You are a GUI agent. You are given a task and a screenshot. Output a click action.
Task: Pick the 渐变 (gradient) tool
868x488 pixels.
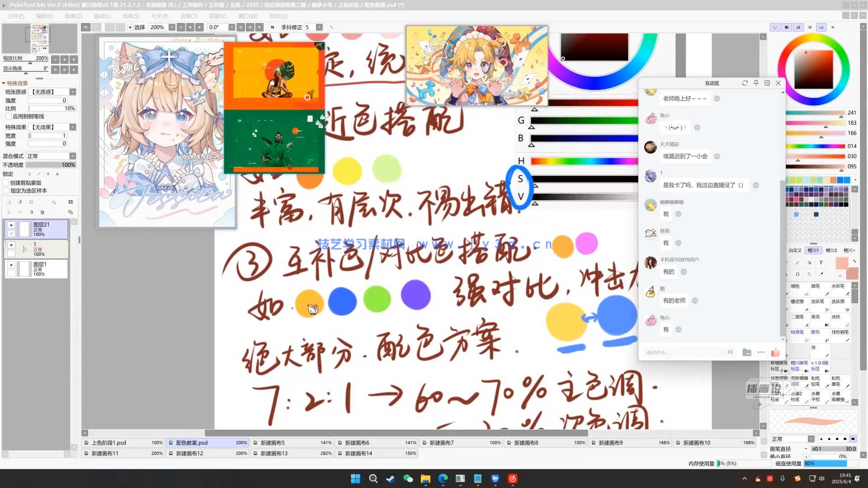[x=816, y=316]
